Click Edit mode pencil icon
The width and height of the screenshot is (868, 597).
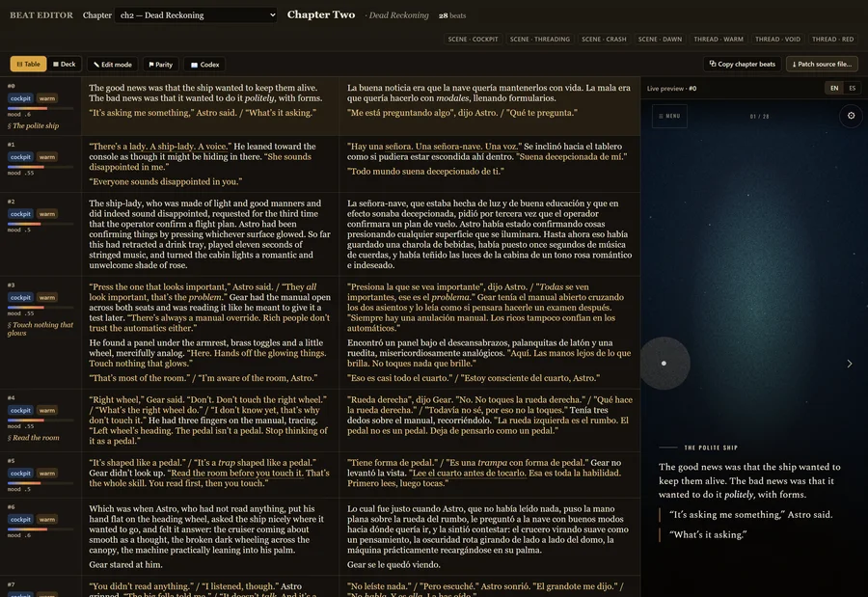coord(96,65)
